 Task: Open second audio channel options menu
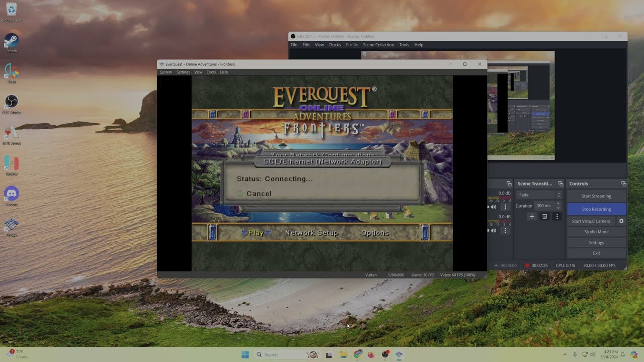(505, 230)
